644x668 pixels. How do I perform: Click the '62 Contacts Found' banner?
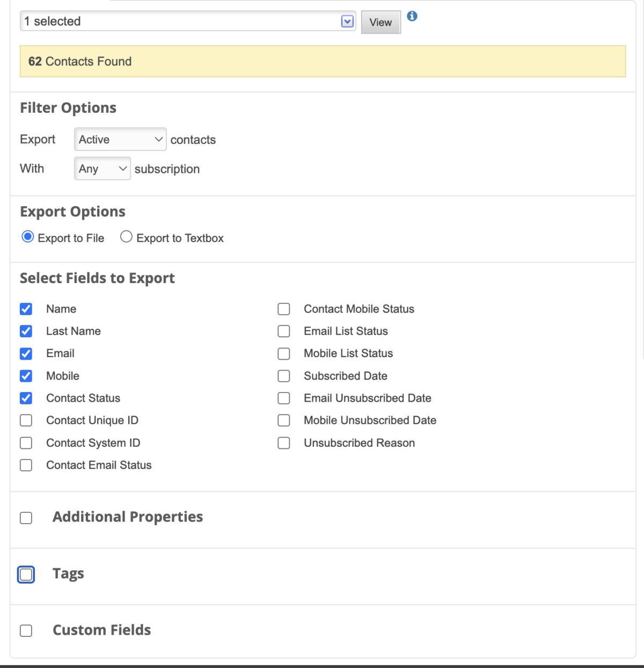[322, 61]
